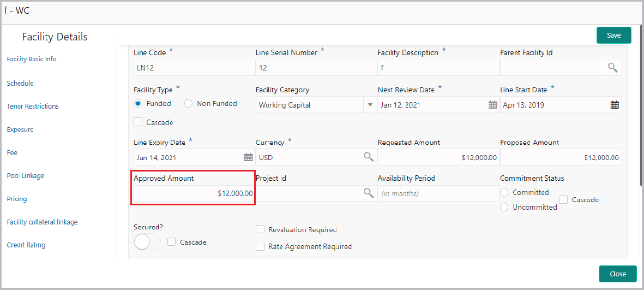Go to Tenor Restrictions section

click(x=33, y=106)
